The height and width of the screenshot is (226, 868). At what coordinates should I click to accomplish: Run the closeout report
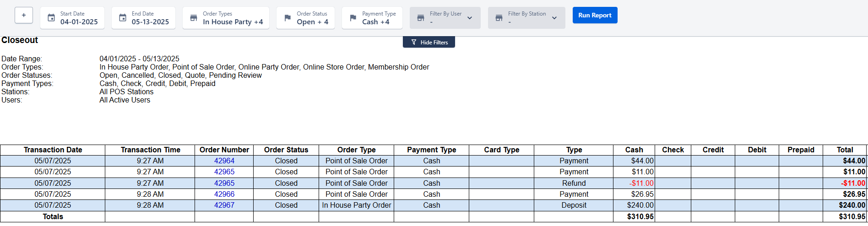click(x=595, y=15)
